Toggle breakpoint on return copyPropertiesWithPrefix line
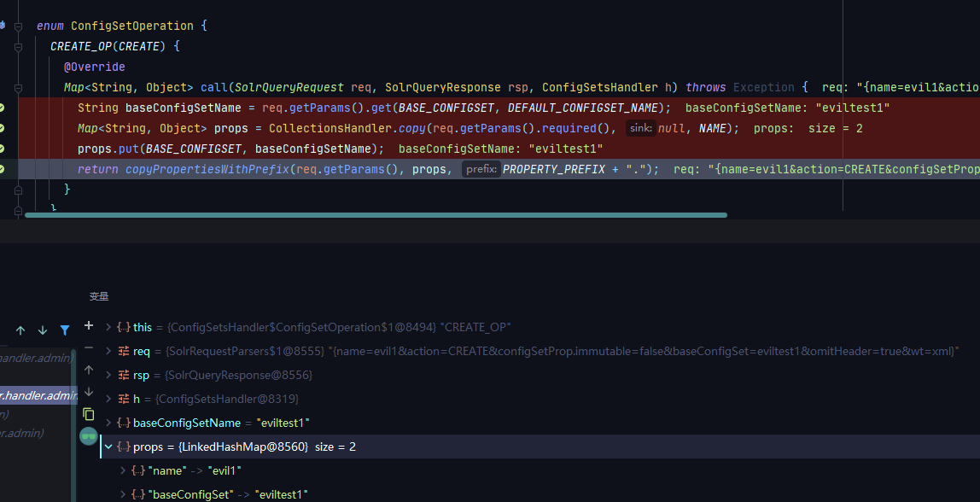This screenshot has width=980, height=502. point(2,169)
